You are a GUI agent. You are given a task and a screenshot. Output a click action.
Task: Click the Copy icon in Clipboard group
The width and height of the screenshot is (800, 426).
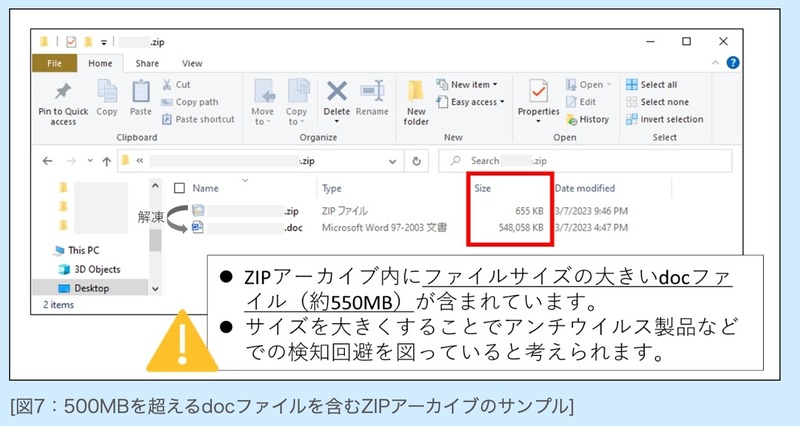coord(107,92)
